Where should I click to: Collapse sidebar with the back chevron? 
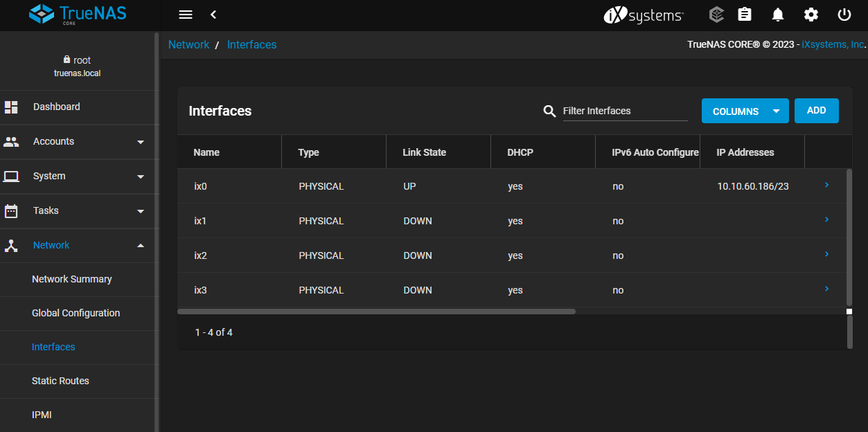pyautogui.click(x=213, y=15)
